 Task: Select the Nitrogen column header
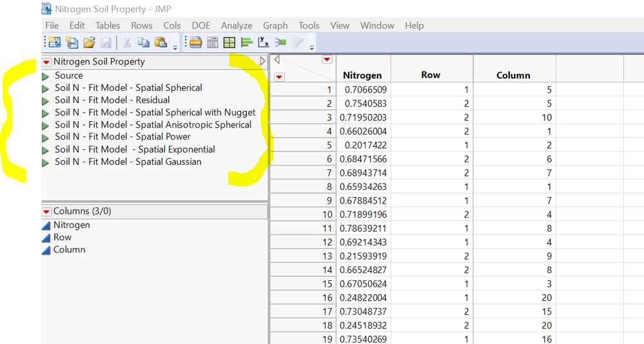[363, 75]
